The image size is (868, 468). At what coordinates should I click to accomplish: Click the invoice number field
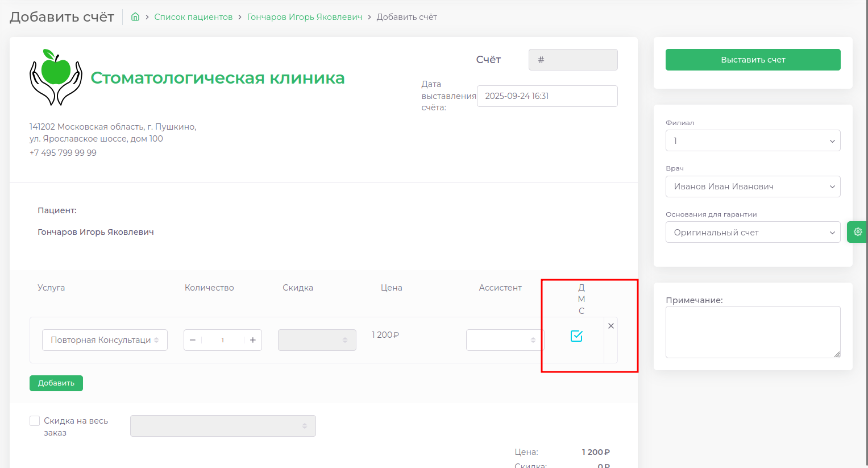[x=573, y=60]
